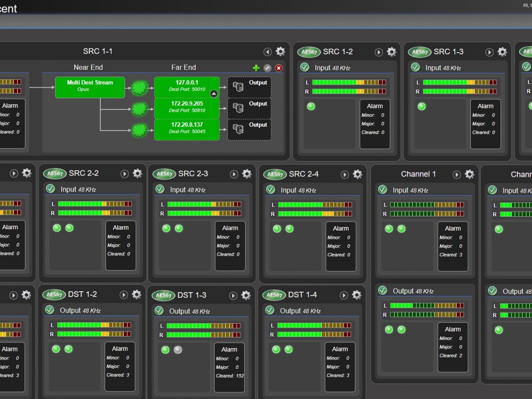
Task: Click the red X delete icon on SRC 1-1
Action: 278,68
